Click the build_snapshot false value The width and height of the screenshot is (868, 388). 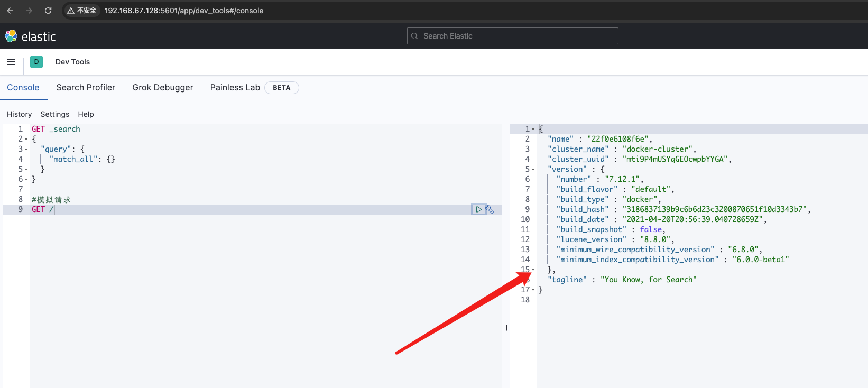click(x=651, y=229)
